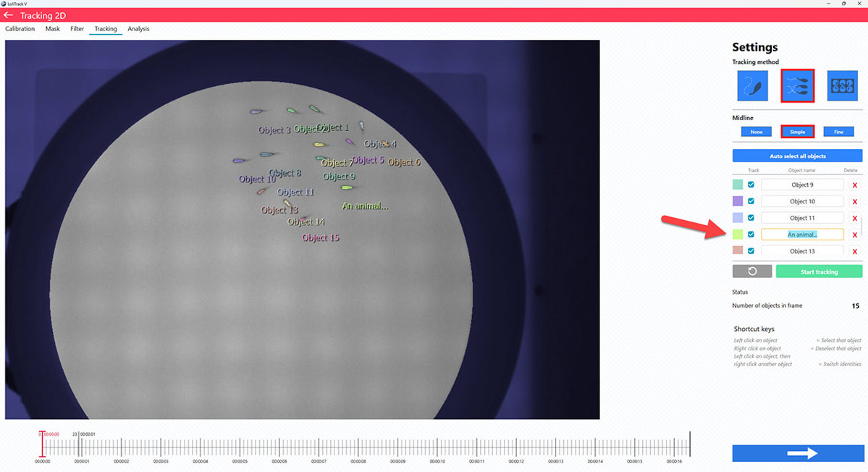Viewport: 868px width, 472px height.
Task: Click Object 10 purple color swatch
Action: click(x=738, y=201)
